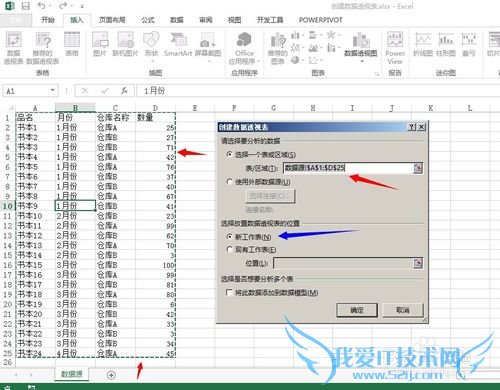Click cell containing 书本10
The width and height of the screenshot is (500, 390).
click(35, 216)
